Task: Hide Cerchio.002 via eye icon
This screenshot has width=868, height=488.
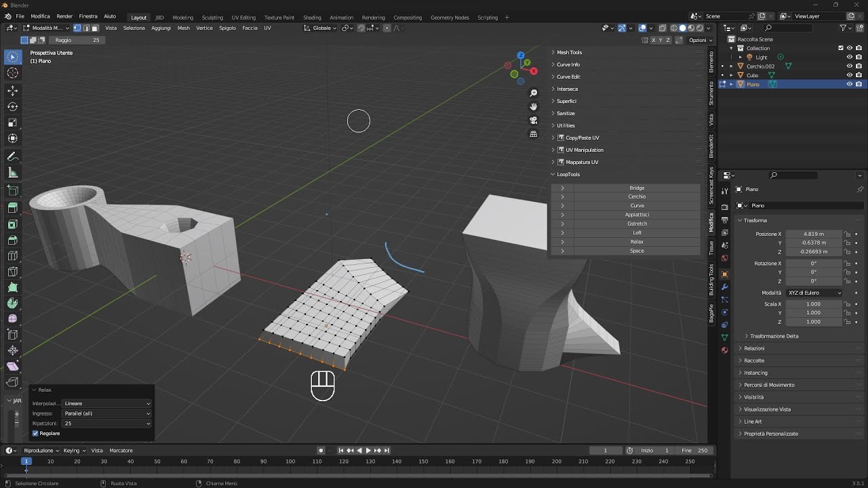Action: point(849,66)
